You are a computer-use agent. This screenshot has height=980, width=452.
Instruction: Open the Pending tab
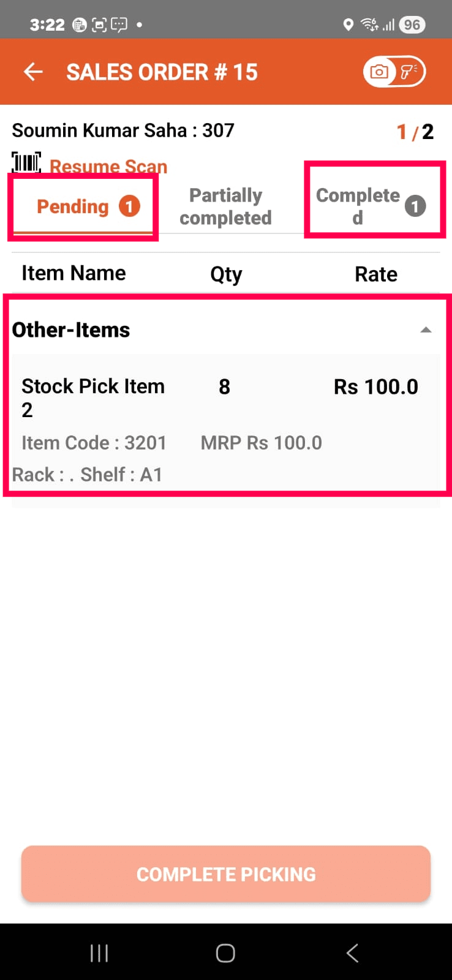tap(73, 206)
